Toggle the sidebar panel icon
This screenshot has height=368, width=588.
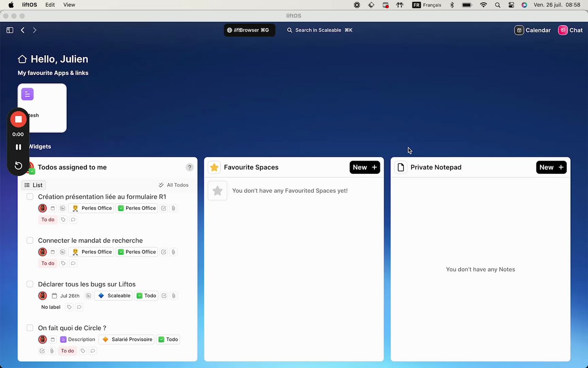tap(10, 30)
